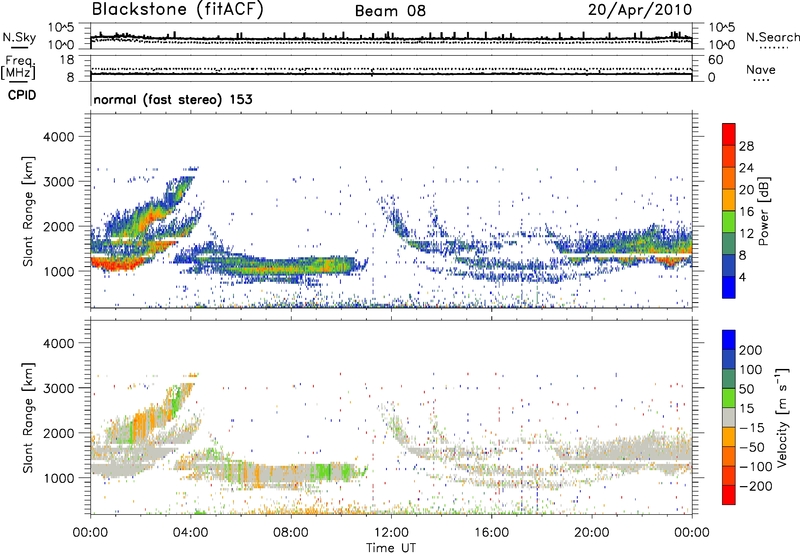Click the red bottom Velocity colorbar segment near -200

[729, 495]
